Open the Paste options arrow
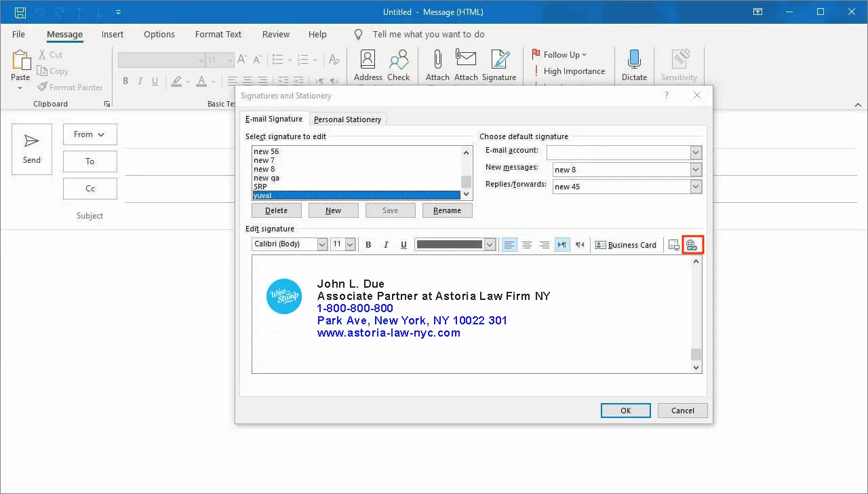Screen dimensions: 868x494 tap(20, 88)
